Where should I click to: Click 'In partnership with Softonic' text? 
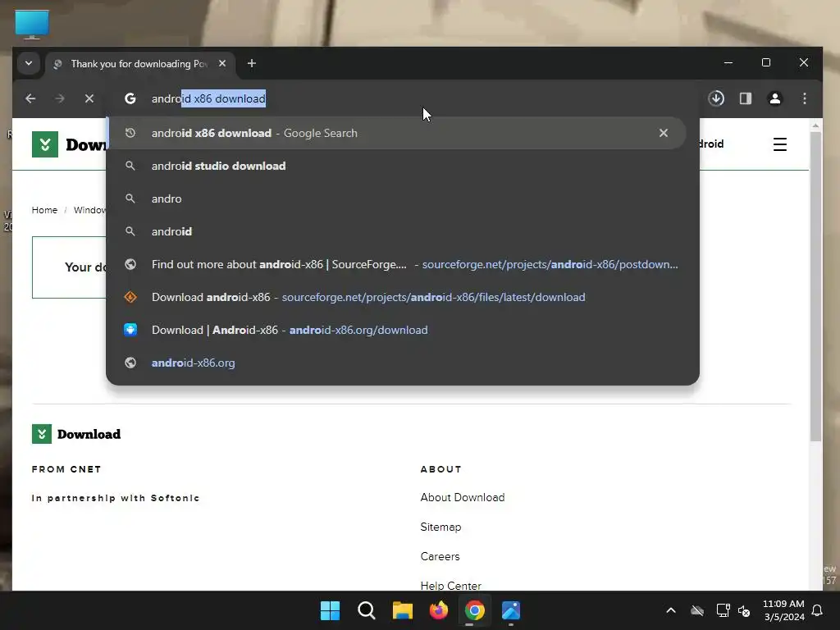(116, 498)
